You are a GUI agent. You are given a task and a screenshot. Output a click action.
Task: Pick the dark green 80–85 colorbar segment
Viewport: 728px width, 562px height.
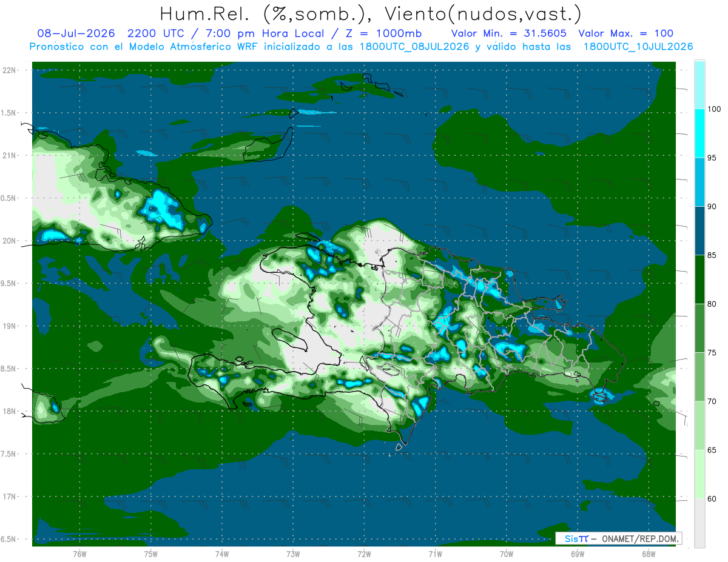[699, 279]
